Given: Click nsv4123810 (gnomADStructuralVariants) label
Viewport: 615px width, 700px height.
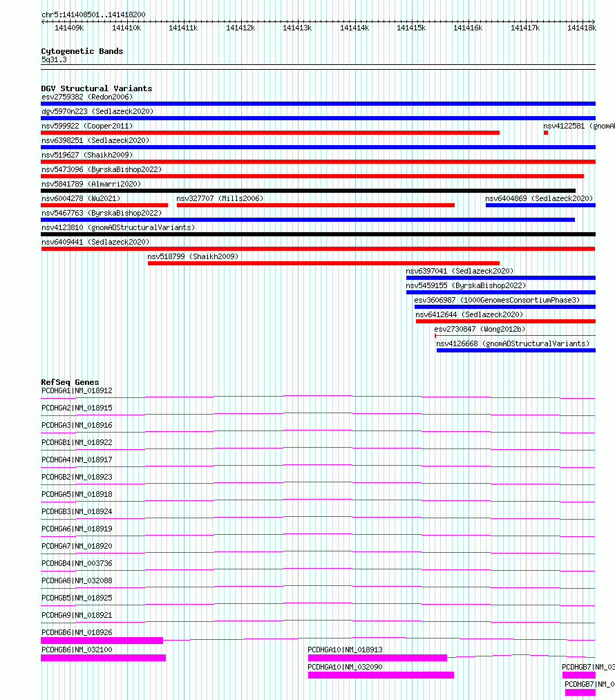Looking at the screenshot, I should [118, 227].
